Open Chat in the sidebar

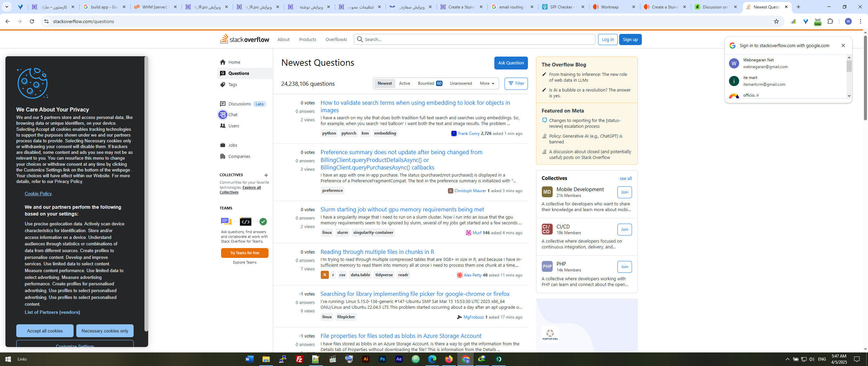(x=233, y=115)
